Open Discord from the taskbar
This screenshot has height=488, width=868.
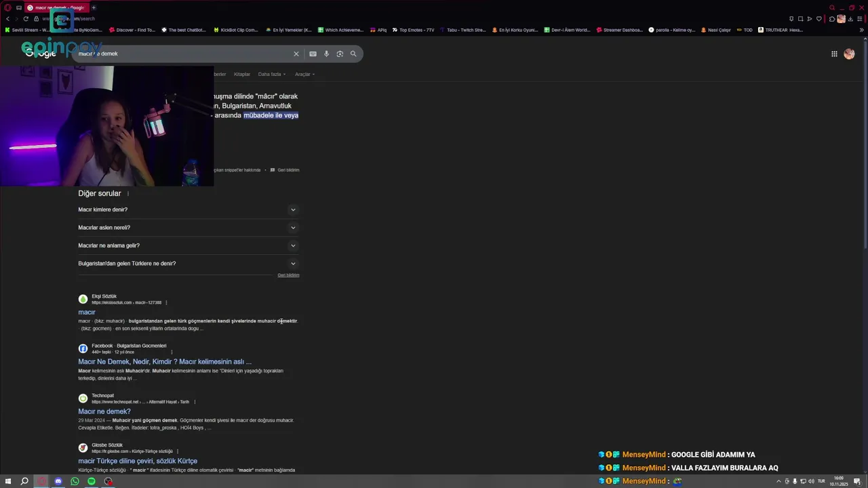(58, 481)
